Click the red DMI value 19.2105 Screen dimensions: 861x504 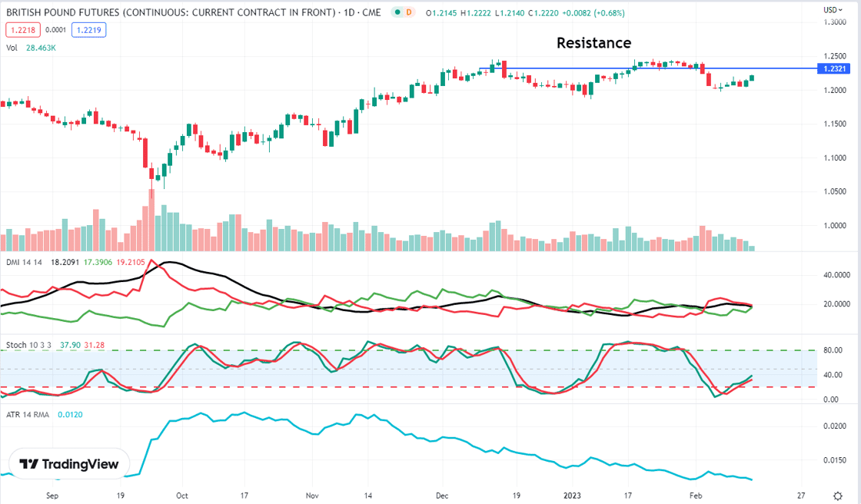click(131, 262)
